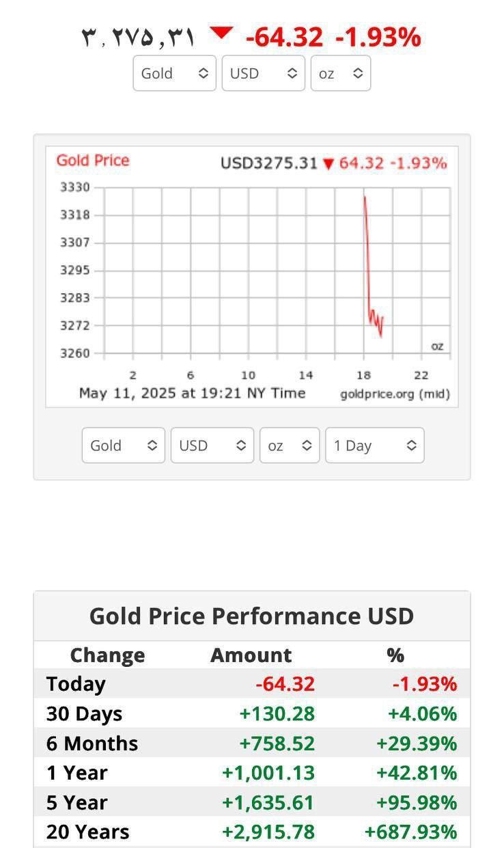Click the 1 Year +42.81% value
The image size is (504, 848).
[x=416, y=773]
